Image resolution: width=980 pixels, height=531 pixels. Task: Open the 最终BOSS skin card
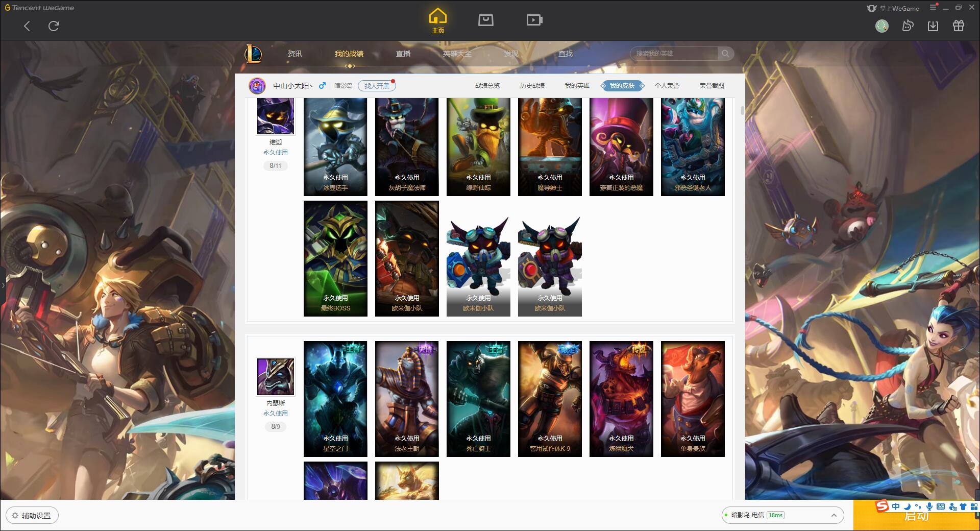(x=335, y=258)
